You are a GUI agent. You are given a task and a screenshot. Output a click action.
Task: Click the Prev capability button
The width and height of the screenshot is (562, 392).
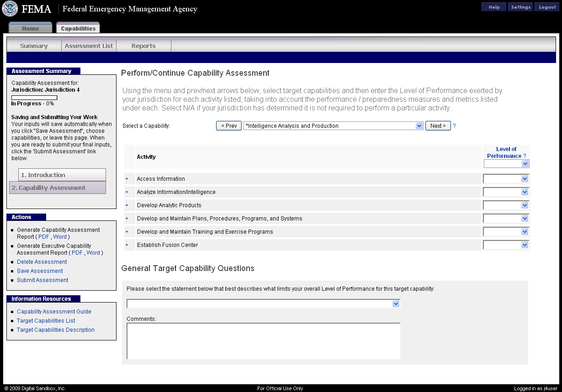pos(228,126)
